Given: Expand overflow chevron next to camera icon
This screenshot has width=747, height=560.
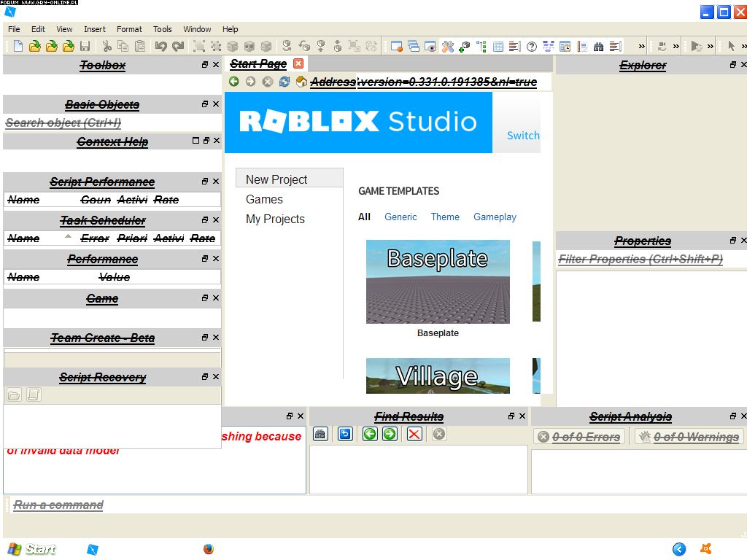Looking at the screenshot, I should click(676, 46).
